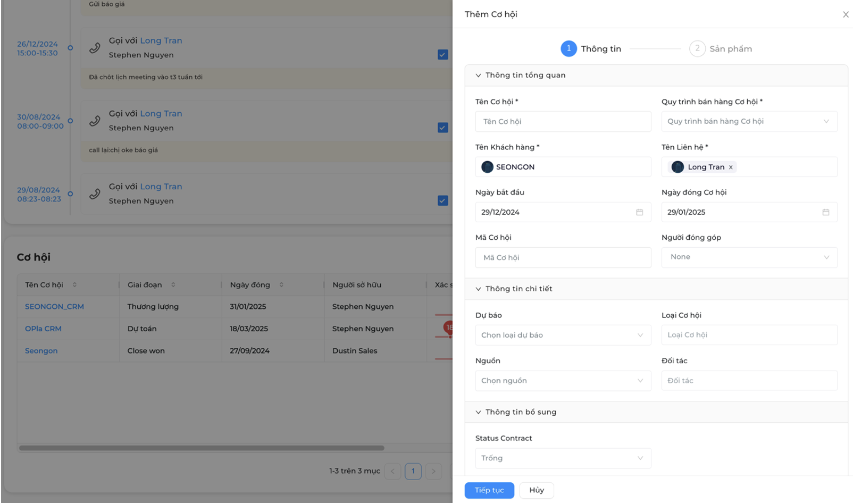
Task: Select step 2 Sản phẩm
Action: (x=721, y=49)
